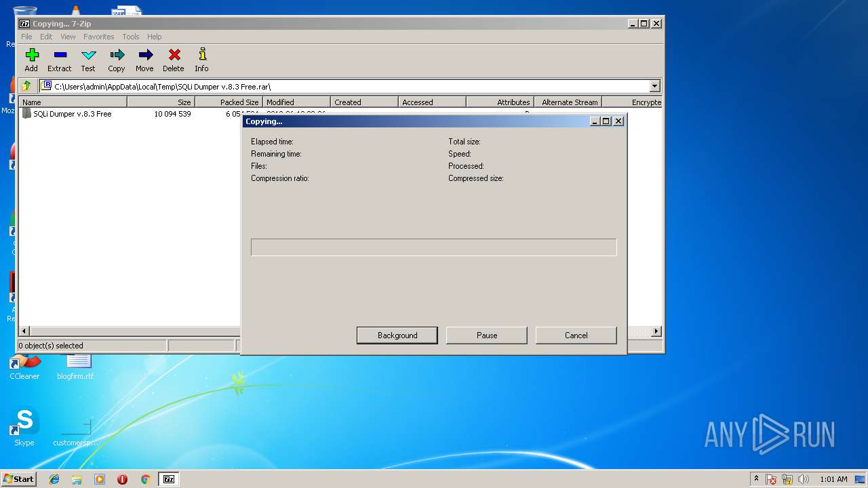Click the network tray icon
The height and width of the screenshot is (488, 868).
(787, 479)
